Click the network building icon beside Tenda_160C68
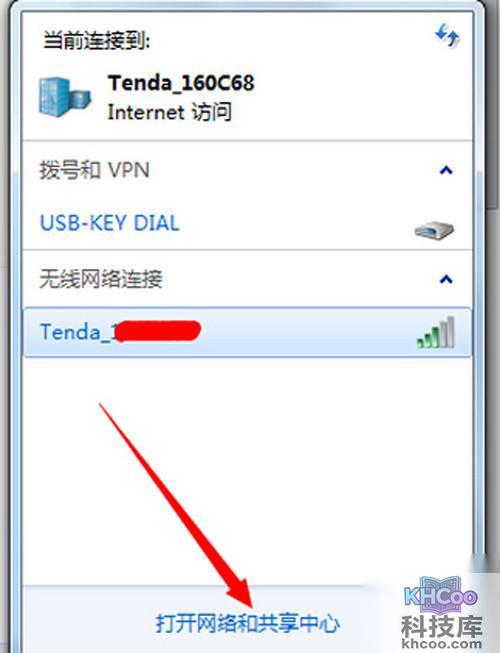 point(64,97)
